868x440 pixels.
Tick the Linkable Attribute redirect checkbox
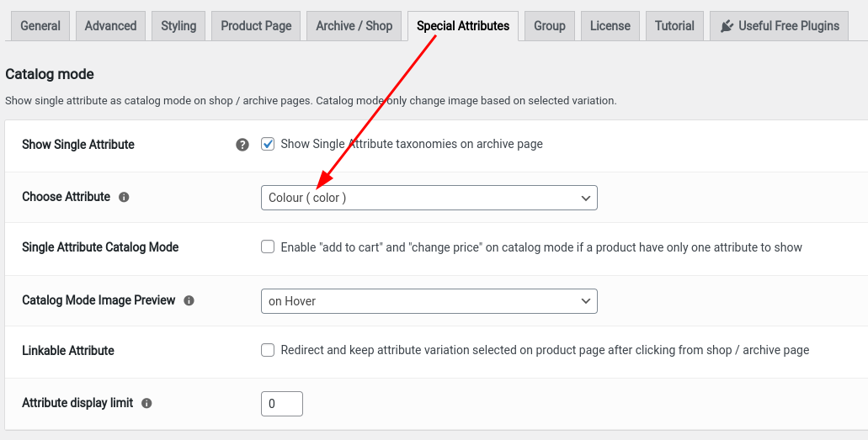click(268, 350)
